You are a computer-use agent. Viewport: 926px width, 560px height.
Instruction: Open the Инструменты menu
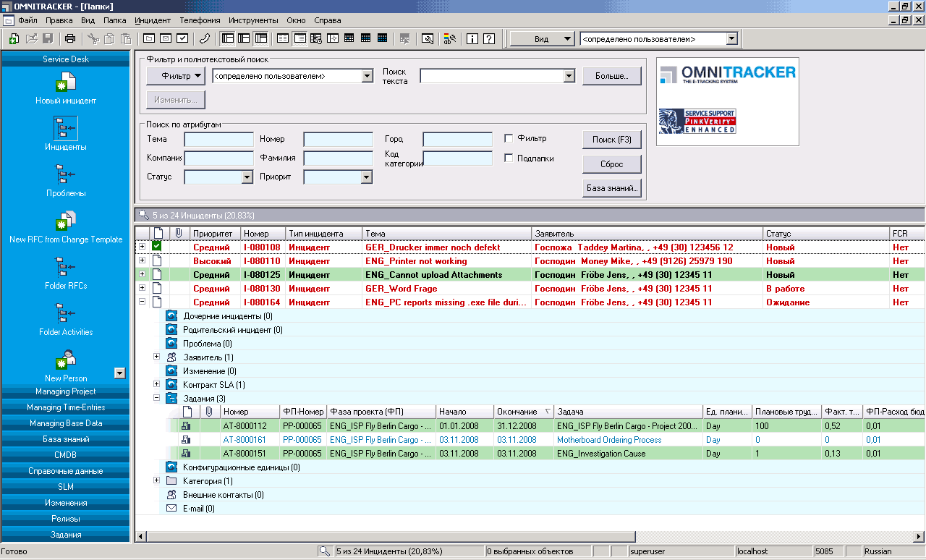[253, 21]
